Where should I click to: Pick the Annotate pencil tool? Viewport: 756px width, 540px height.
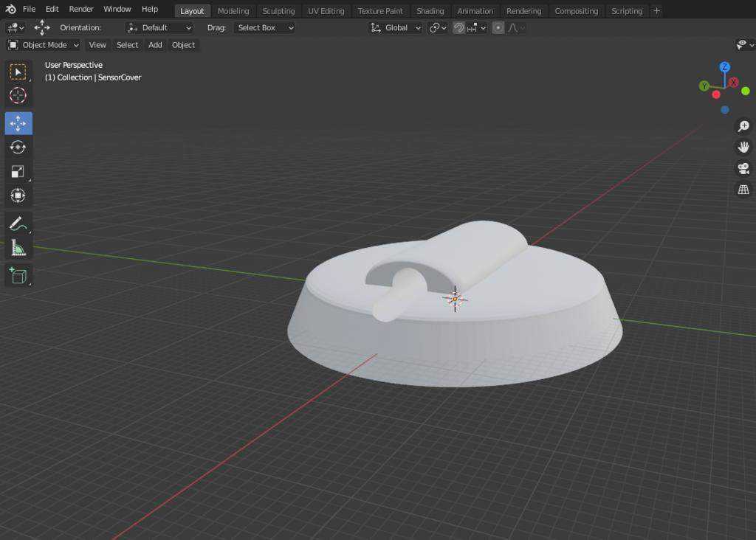pos(18,224)
